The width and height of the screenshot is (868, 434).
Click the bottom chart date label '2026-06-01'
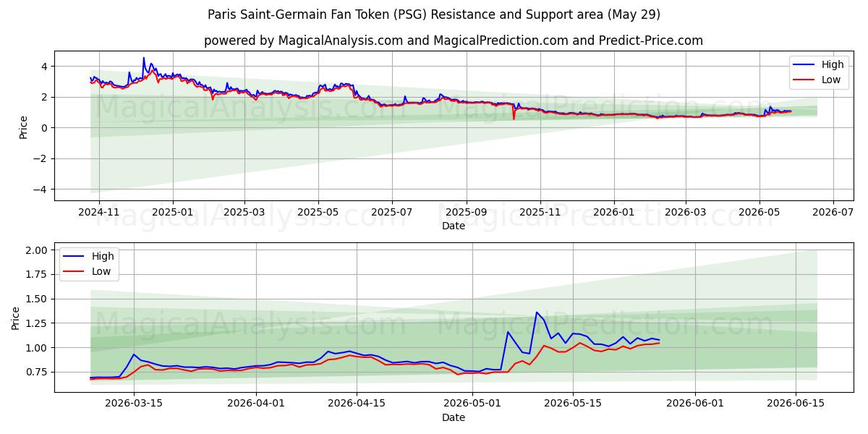(694, 405)
